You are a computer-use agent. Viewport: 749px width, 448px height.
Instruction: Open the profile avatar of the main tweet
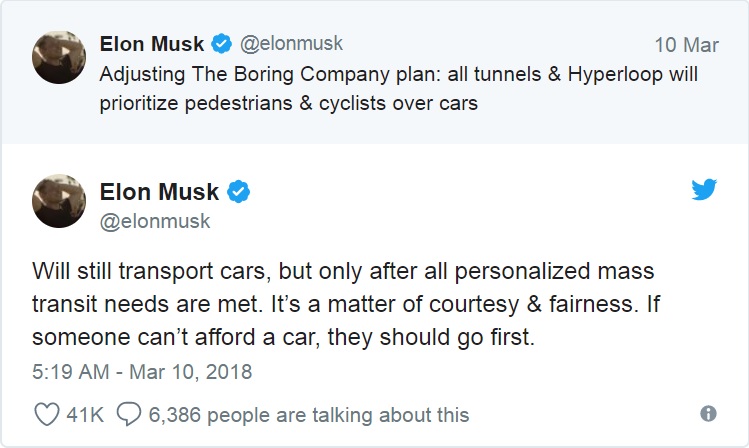click(59, 201)
